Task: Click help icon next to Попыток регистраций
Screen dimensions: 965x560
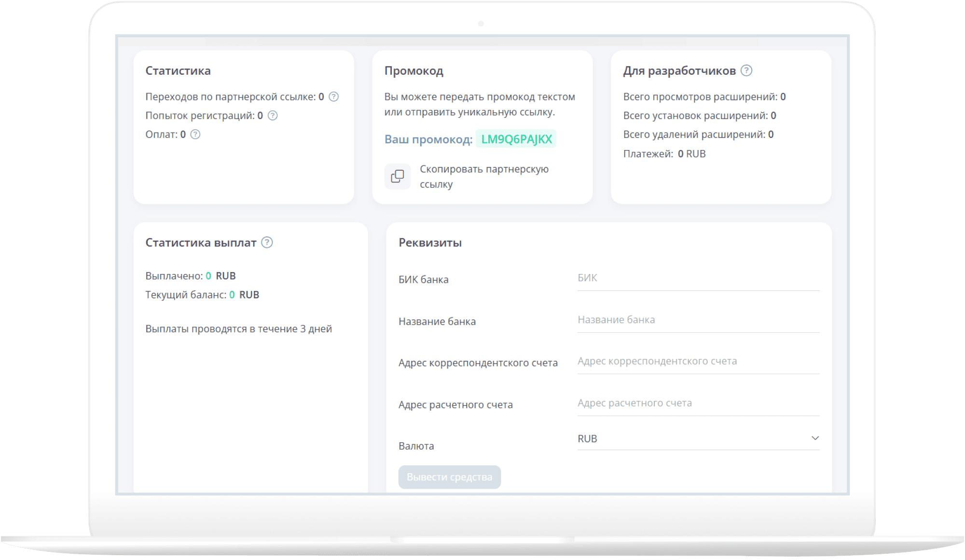Action: (x=273, y=115)
